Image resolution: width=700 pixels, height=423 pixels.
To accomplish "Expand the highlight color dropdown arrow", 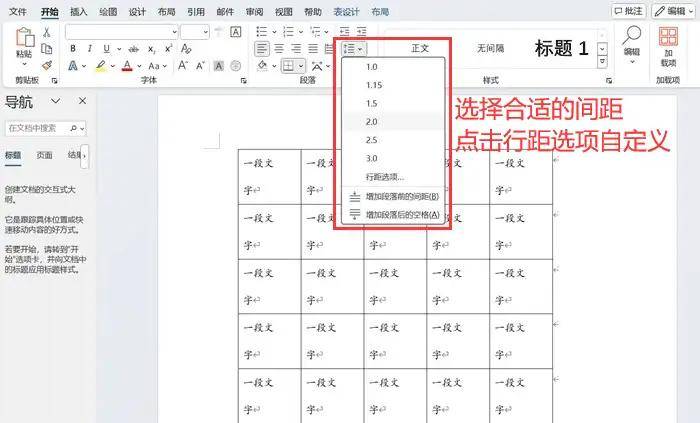I will pos(113,66).
